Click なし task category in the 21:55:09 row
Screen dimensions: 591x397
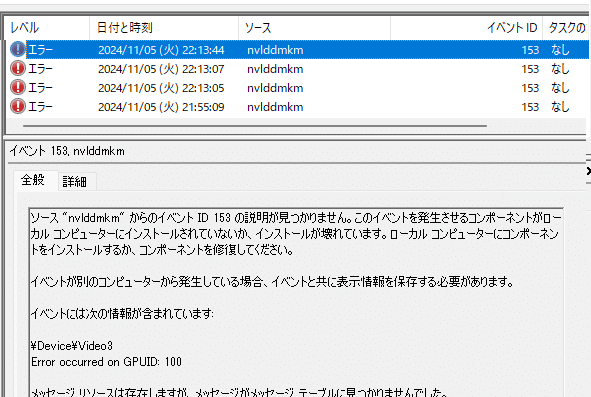560,107
